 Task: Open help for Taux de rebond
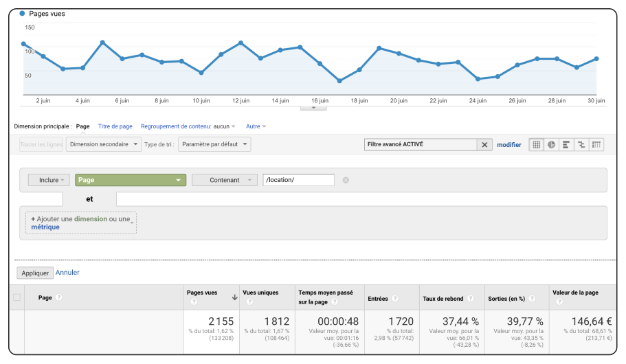click(x=470, y=298)
